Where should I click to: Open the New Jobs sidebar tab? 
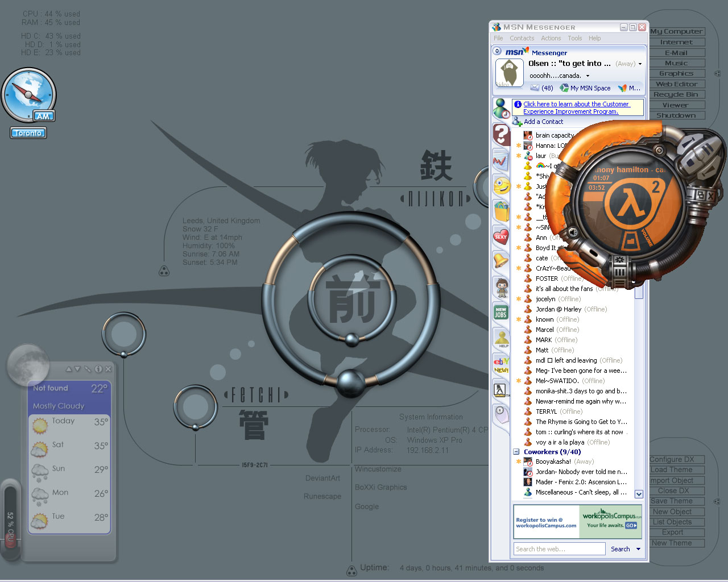click(500, 312)
